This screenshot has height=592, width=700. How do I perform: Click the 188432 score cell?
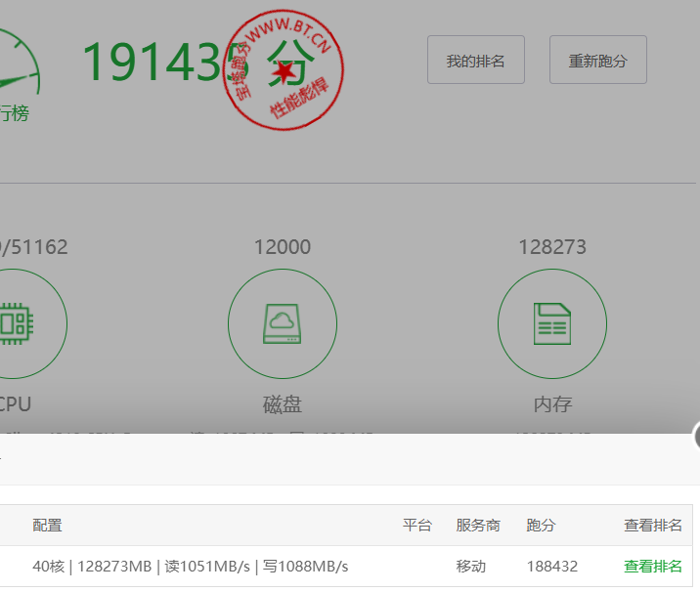(552, 567)
